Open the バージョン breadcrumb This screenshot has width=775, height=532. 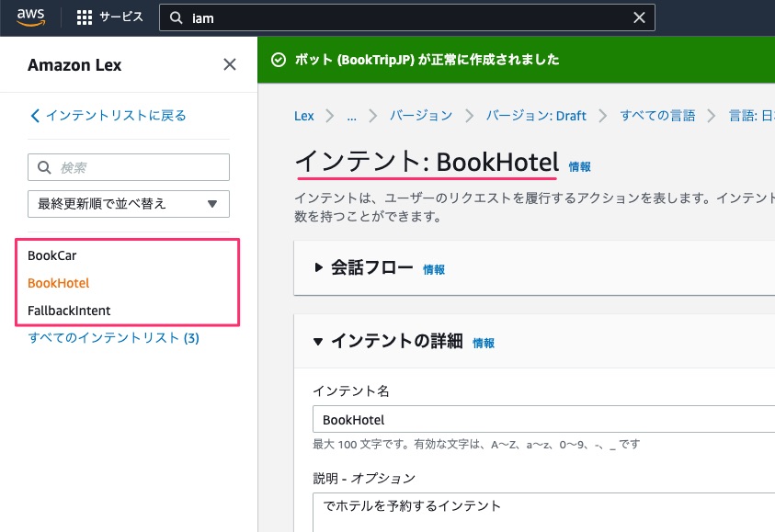coord(421,116)
